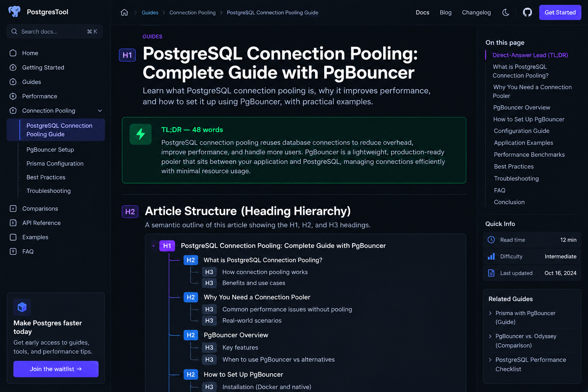Open the Connection Pooling breadcrumb link
The height and width of the screenshot is (392, 588).
click(x=193, y=13)
